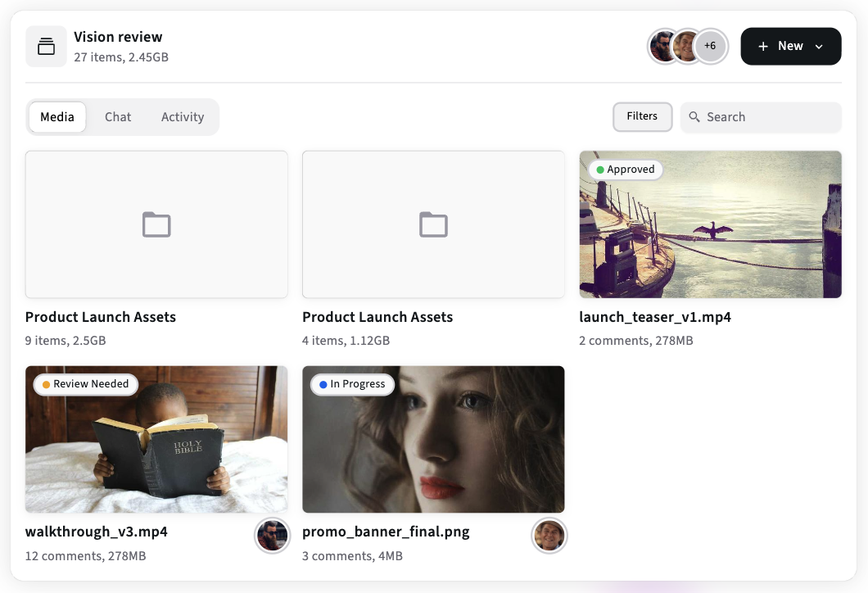Viewport: 868px width, 593px height.
Task: Click the New button
Action: pyautogui.click(x=790, y=47)
